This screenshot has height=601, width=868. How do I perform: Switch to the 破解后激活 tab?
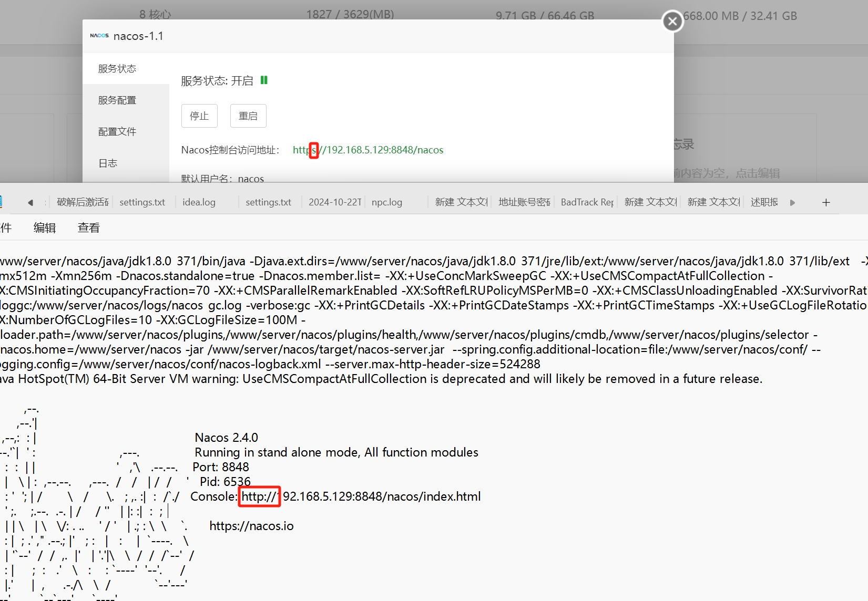coord(83,202)
